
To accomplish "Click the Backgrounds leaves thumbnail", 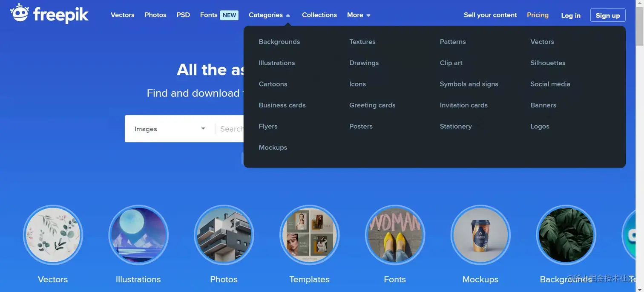I will pos(566,235).
